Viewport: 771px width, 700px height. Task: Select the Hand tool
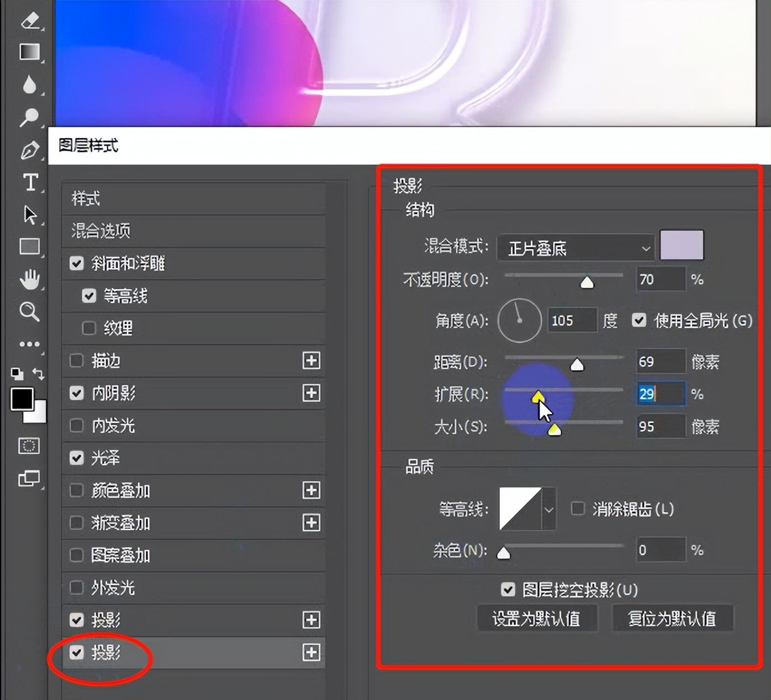tap(30, 279)
